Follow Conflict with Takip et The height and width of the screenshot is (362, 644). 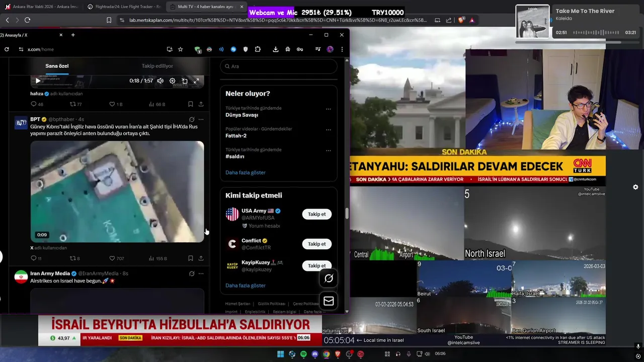click(x=316, y=244)
